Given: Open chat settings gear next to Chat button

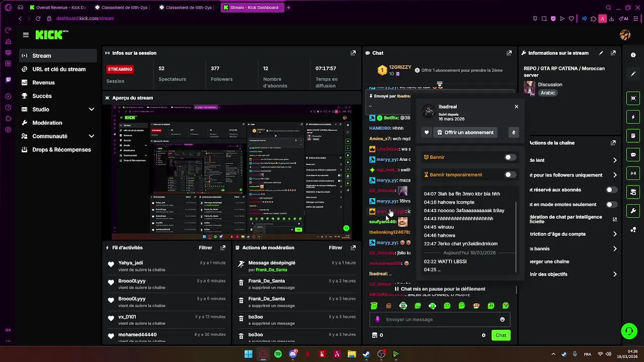Looking at the screenshot, I should point(484,335).
